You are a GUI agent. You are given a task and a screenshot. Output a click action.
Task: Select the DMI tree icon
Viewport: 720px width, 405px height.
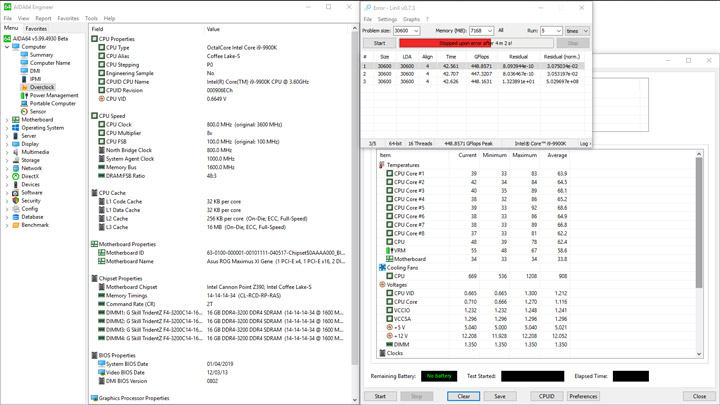point(24,71)
